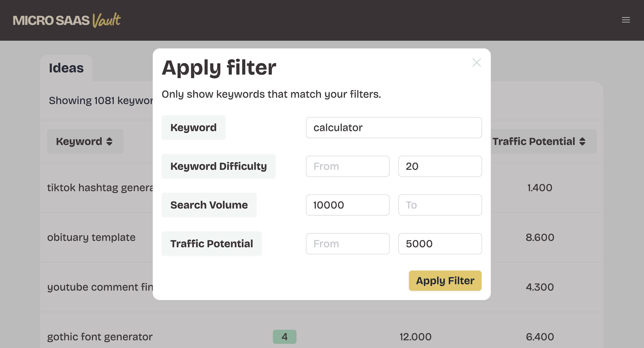Click the Apply Filter button
Viewport: 644px width, 348px height.
[x=445, y=281]
